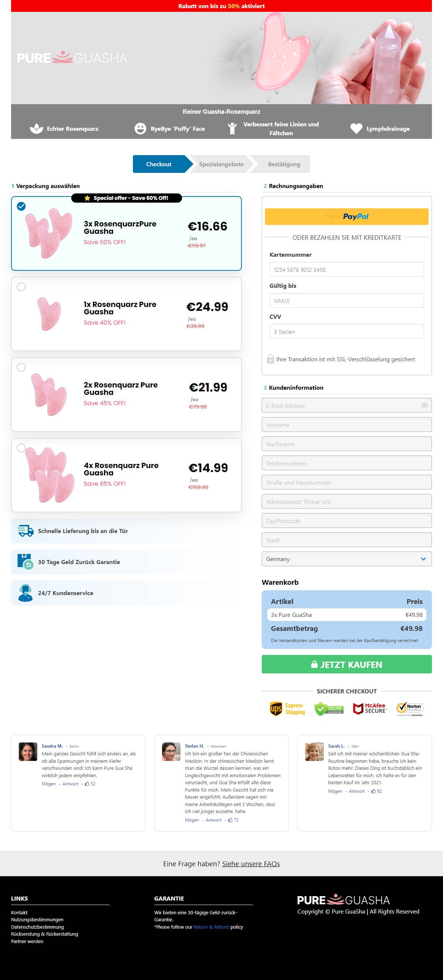Select the 1x Rosenquarz Pure Guasha radio option

pyautogui.click(x=21, y=287)
